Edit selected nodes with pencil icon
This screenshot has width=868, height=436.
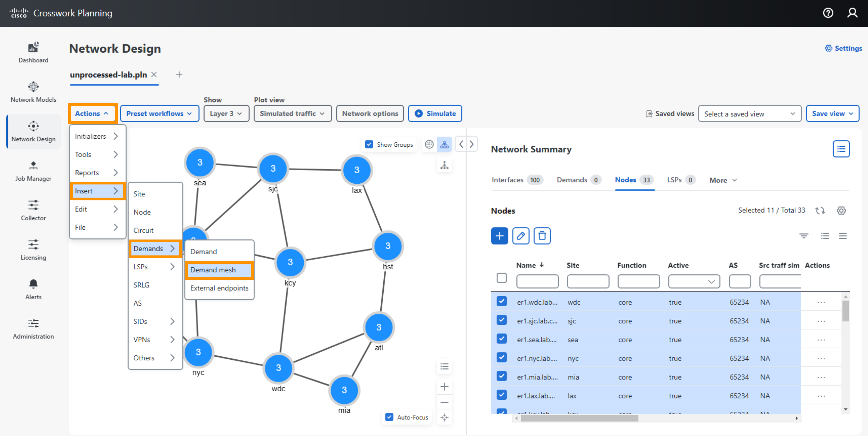point(521,236)
